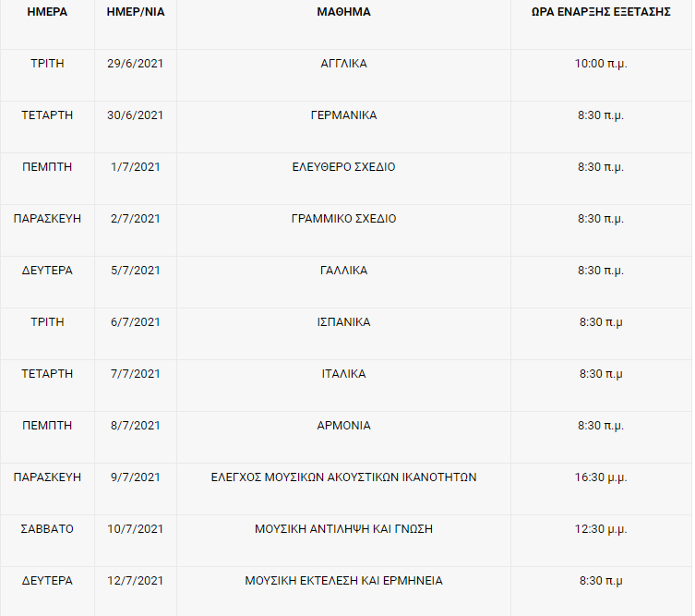Select ΜΟΥΣΙΚΗ ΑΝΤΙΛΗΨΗ ΚΑΙ ΓΝΩΣΗ cell
The image size is (695, 616).
[x=343, y=529]
